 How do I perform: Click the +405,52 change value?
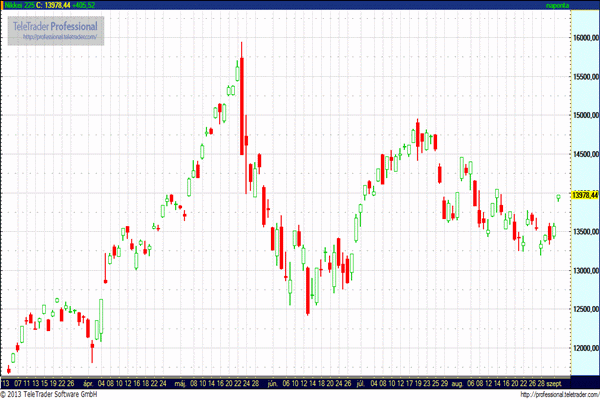[x=94, y=5]
